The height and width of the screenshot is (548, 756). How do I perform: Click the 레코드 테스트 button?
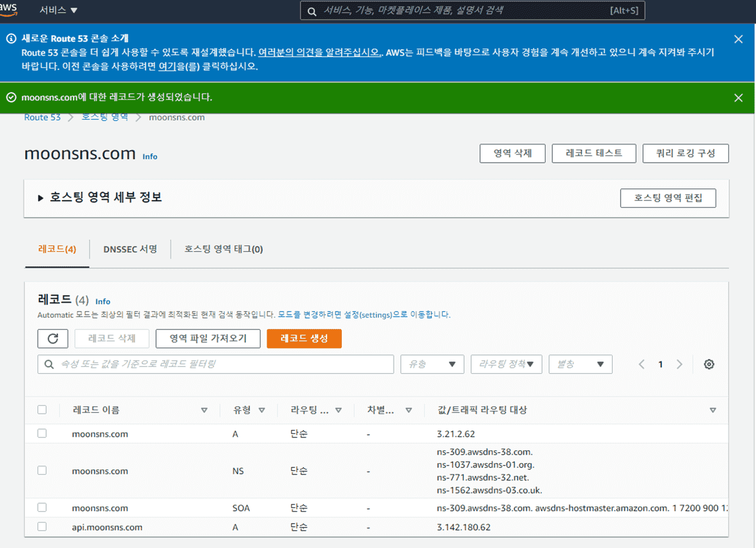(594, 153)
